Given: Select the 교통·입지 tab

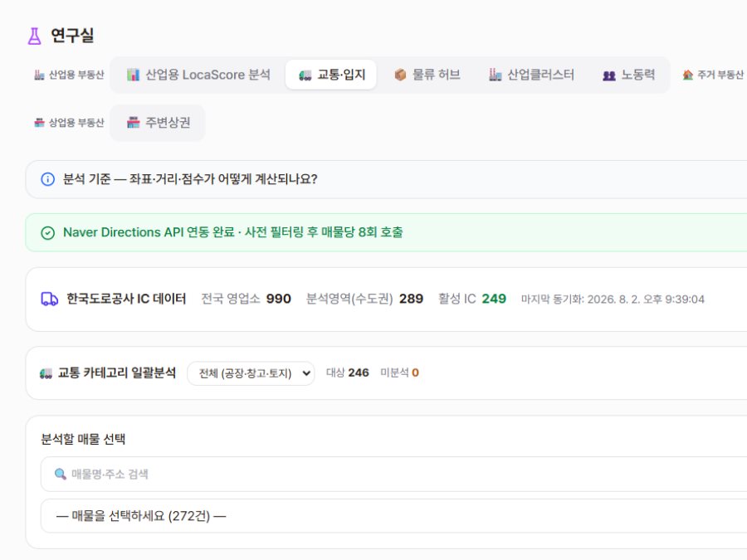Looking at the screenshot, I should [331, 75].
